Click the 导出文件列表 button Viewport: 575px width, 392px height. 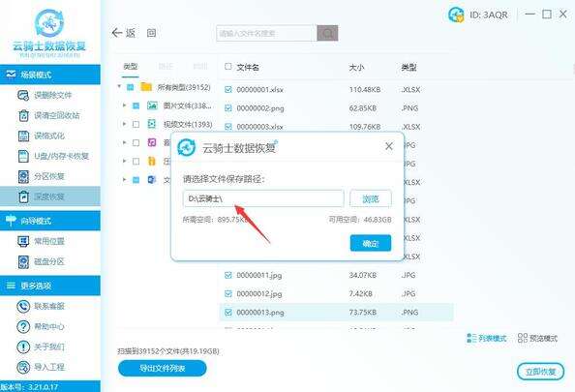coord(162,368)
